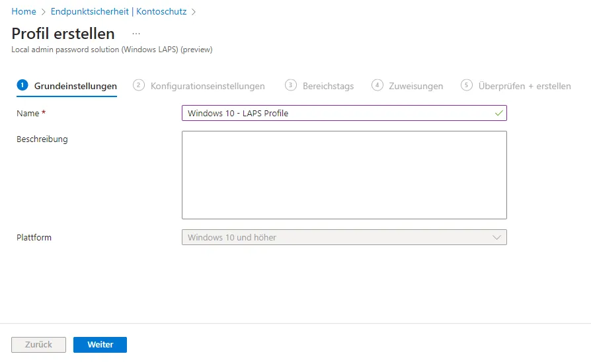The width and height of the screenshot is (591, 364).
Task: Go to the Bereichstags tab
Action: pyautogui.click(x=328, y=86)
